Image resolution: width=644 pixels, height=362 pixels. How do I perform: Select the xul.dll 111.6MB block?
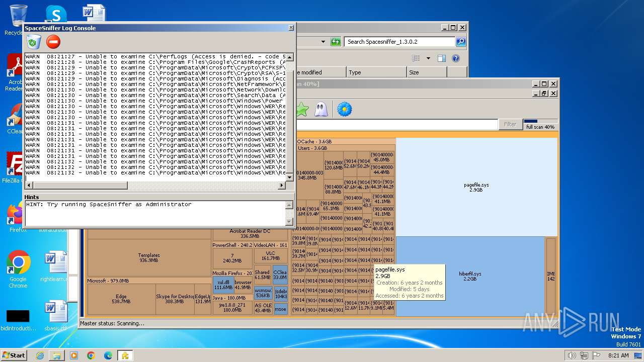tap(223, 285)
